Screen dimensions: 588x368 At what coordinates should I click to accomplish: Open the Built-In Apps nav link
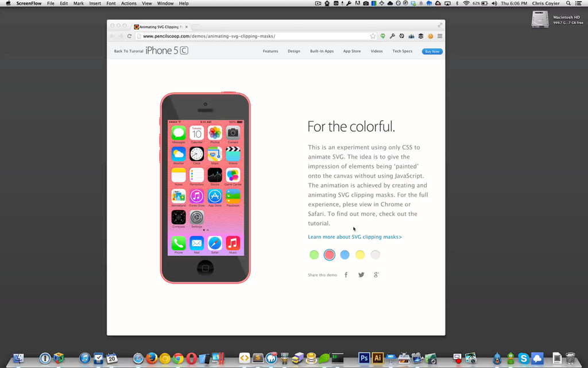point(322,51)
